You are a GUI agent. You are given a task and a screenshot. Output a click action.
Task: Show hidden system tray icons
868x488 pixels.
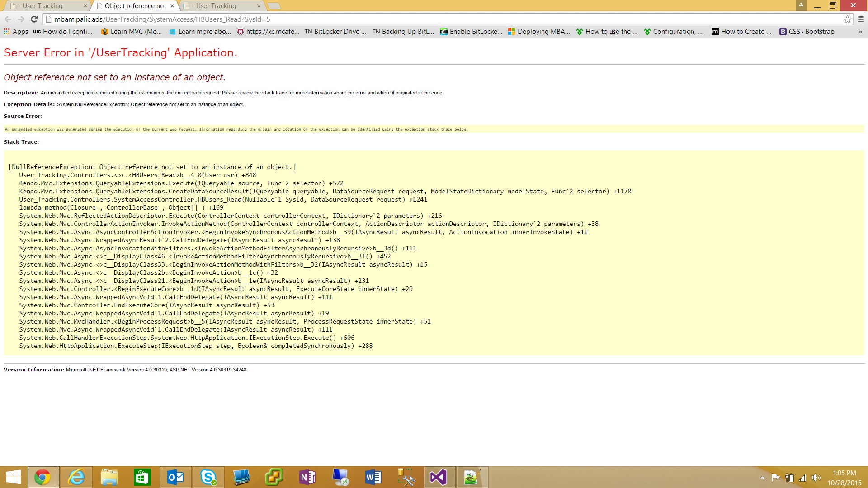(762, 478)
